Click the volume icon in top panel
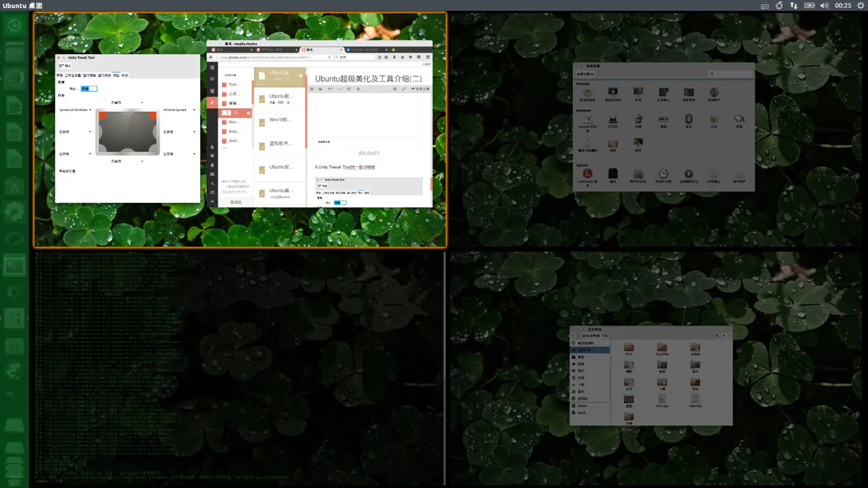 pos(824,5)
